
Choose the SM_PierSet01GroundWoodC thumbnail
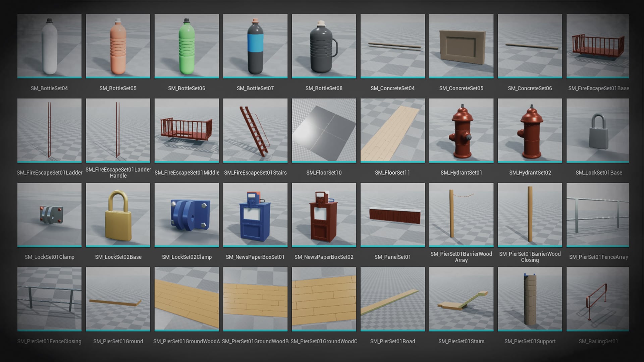[324, 299]
